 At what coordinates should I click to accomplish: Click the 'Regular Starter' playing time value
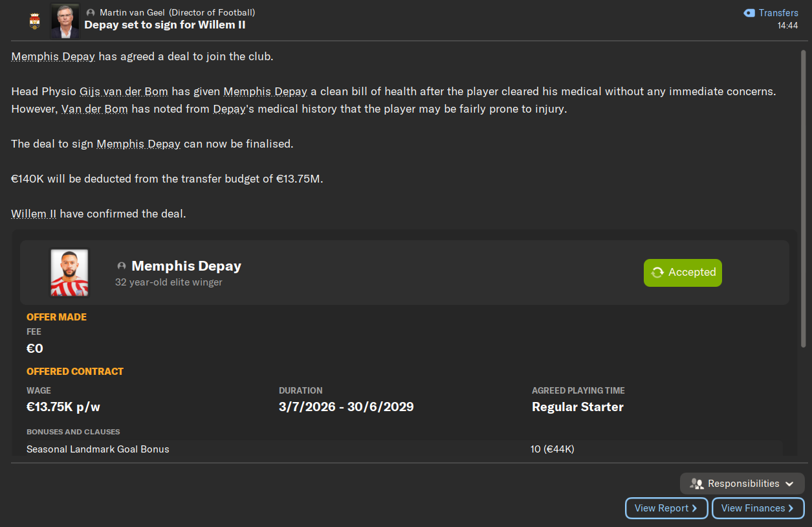click(x=578, y=407)
